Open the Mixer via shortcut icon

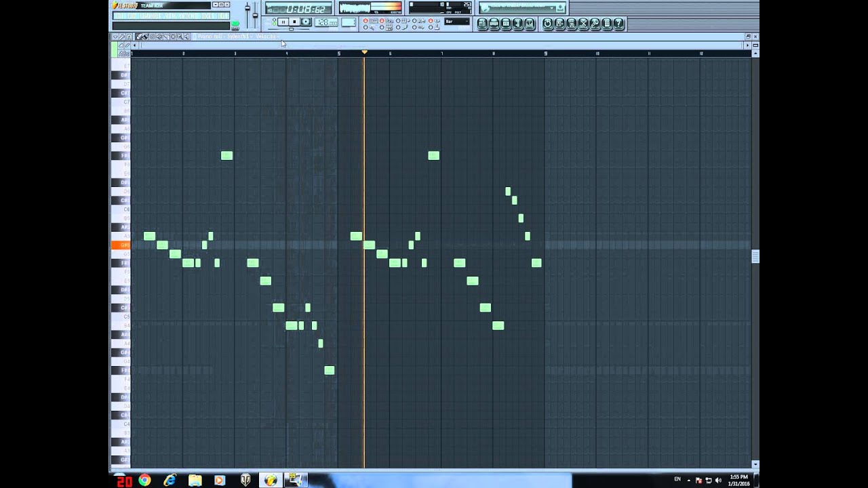click(529, 24)
